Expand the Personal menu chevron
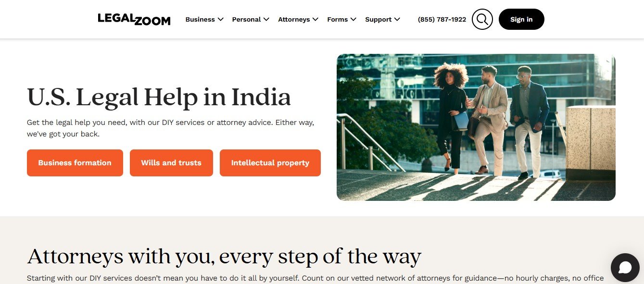Screen dimensions: 644x284 265,19
